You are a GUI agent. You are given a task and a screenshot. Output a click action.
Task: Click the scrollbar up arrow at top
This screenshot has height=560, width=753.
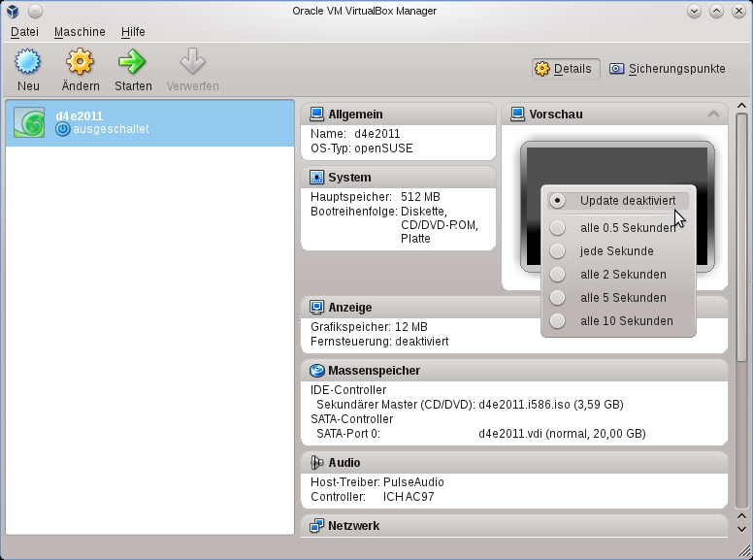tap(741, 105)
